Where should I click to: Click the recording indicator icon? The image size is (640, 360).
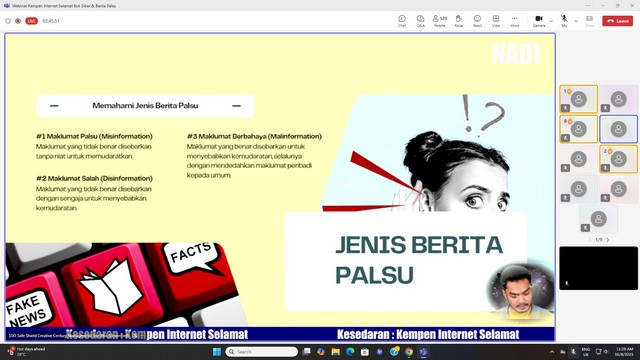[x=18, y=21]
